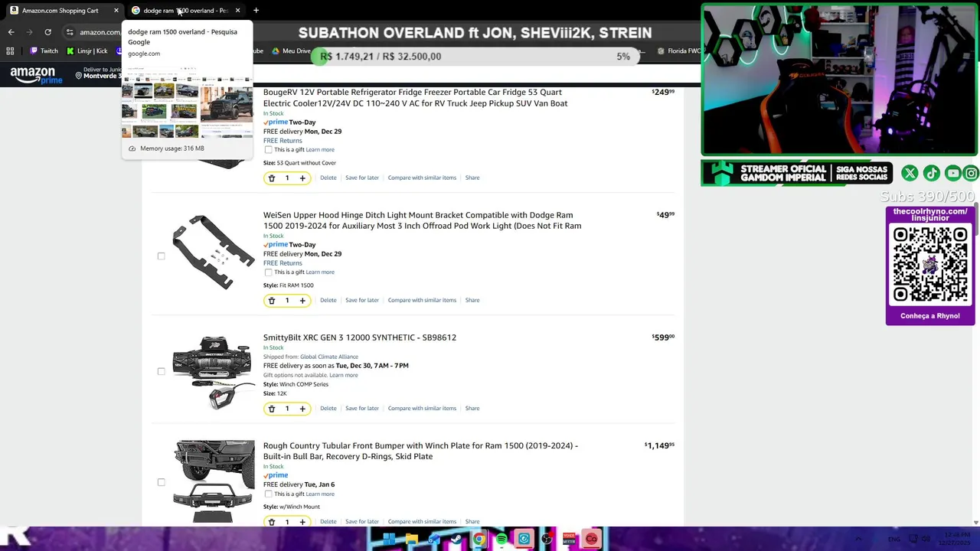This screenshot has height=551, width=980.
Task: Switch to Chrome on the taskbar
Action: click(479, 540)
